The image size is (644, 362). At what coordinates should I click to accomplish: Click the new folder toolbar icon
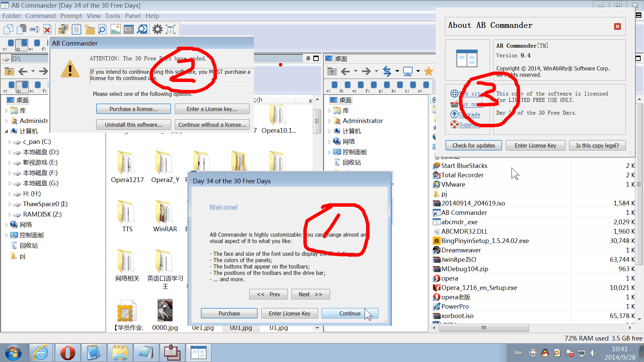coord(90,29)
